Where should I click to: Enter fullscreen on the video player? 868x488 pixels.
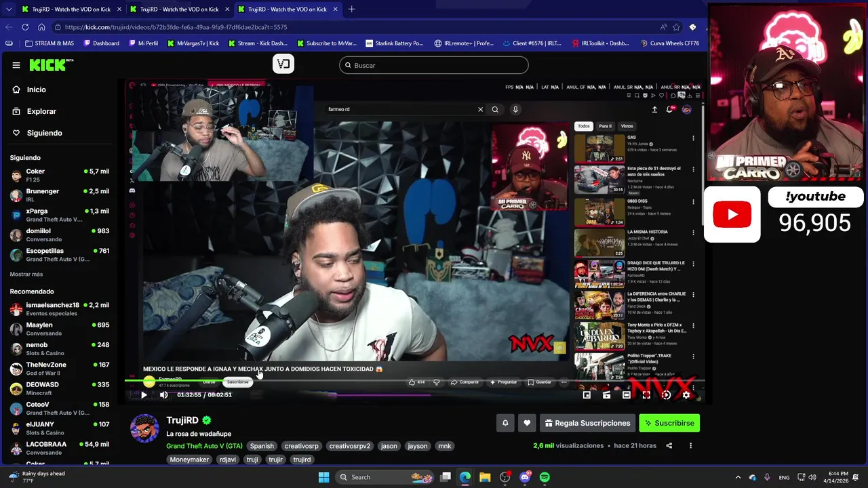[x=646, y=394]
